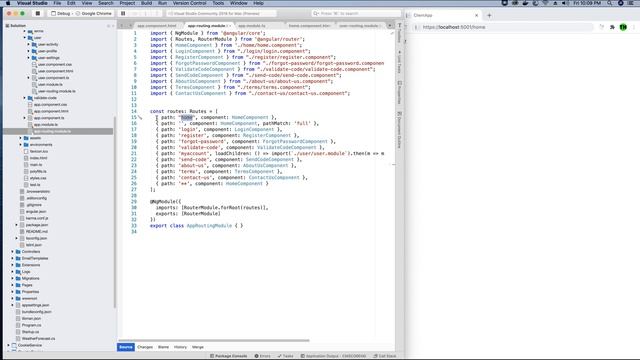Open the Call Stack pad
The image size is (640, 360).
pos(384,356)
